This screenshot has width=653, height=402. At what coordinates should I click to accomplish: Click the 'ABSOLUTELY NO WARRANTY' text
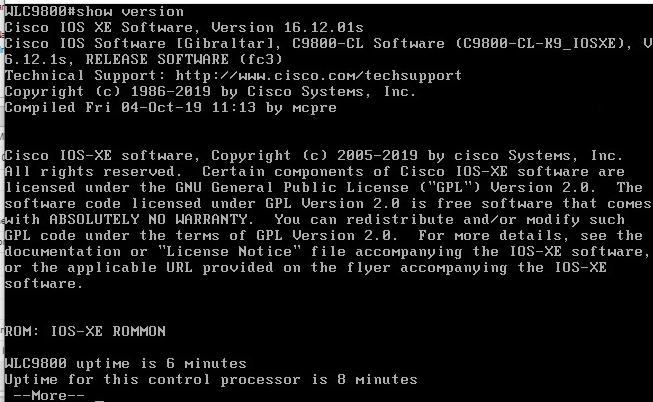(x=149, y=219)
